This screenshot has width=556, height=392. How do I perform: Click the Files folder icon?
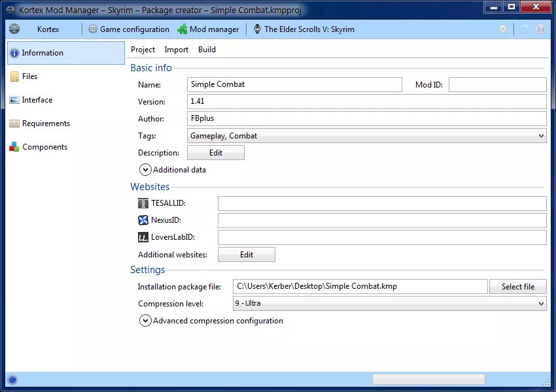(14, 76)
